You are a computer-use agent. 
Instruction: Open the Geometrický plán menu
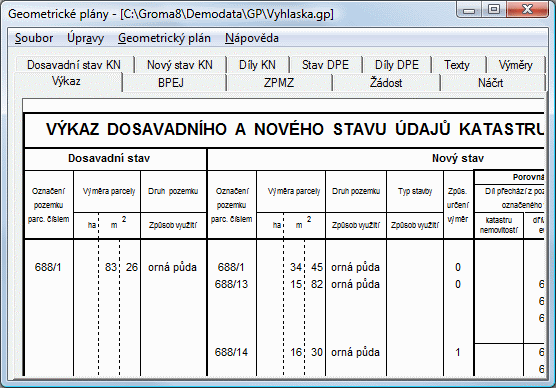point(165,38)
